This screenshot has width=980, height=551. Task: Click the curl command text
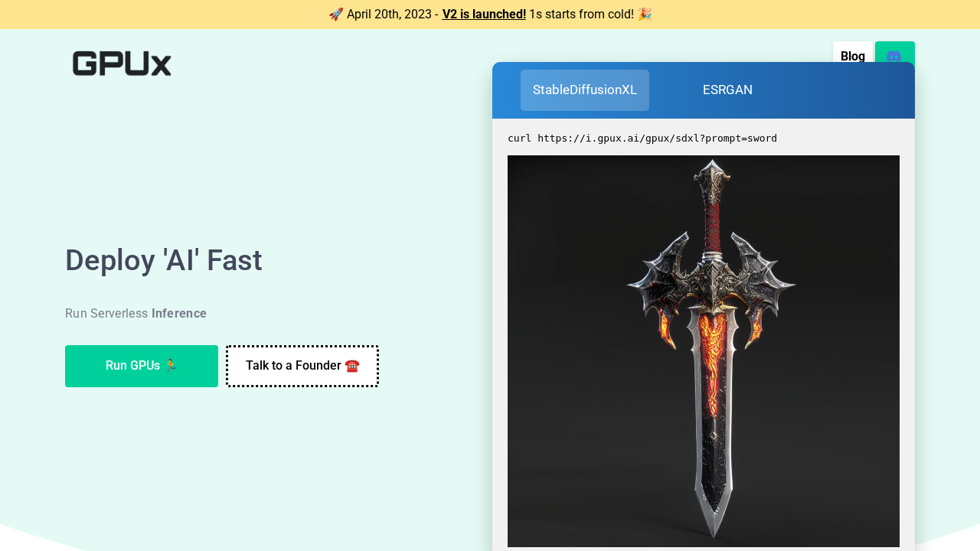(x=642, y=139)
